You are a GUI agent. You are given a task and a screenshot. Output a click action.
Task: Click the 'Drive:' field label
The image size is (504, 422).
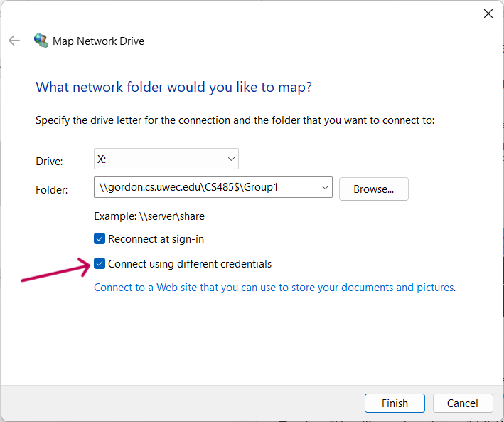(49, 161)
